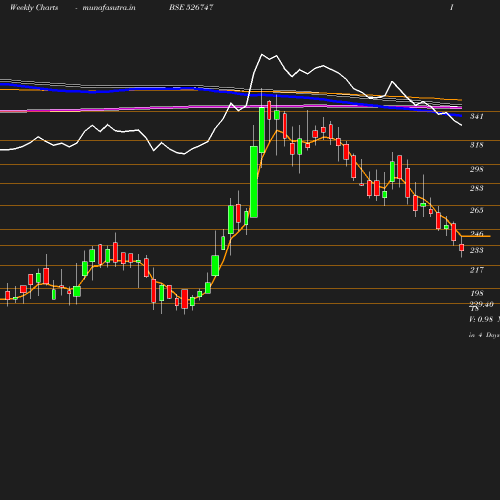The height and width of the screenshot is (500, 500).
Task: Click the 298 price axis label
Action: click(x=476, y=169)
